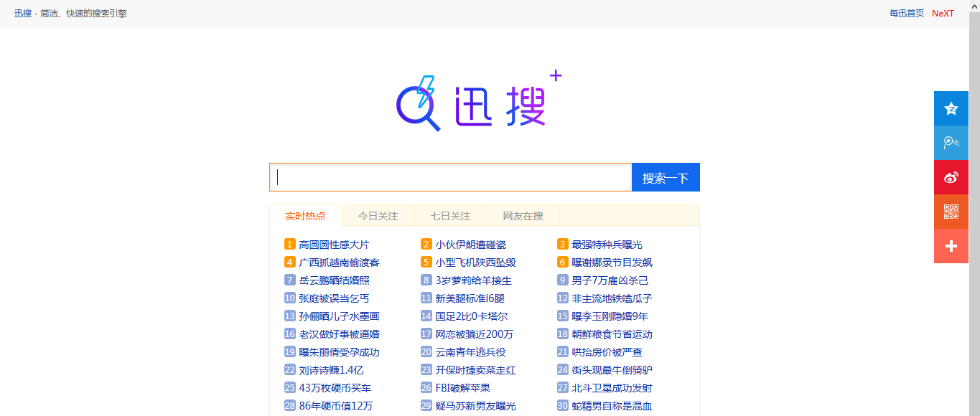Select the 网友在搜 tab
This screenshot has height=416, width=980.
(x=523, y=215)
